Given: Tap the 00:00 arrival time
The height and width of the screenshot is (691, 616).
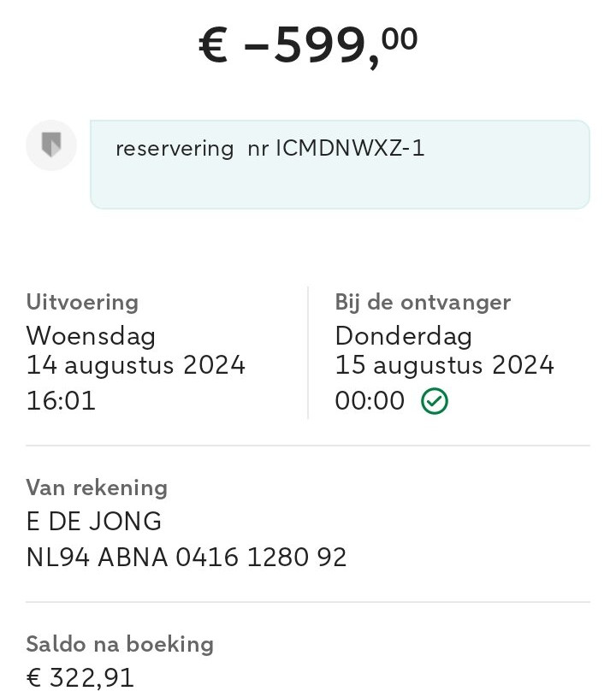Looking at the screenshot, I should click(x=370, y=400).
